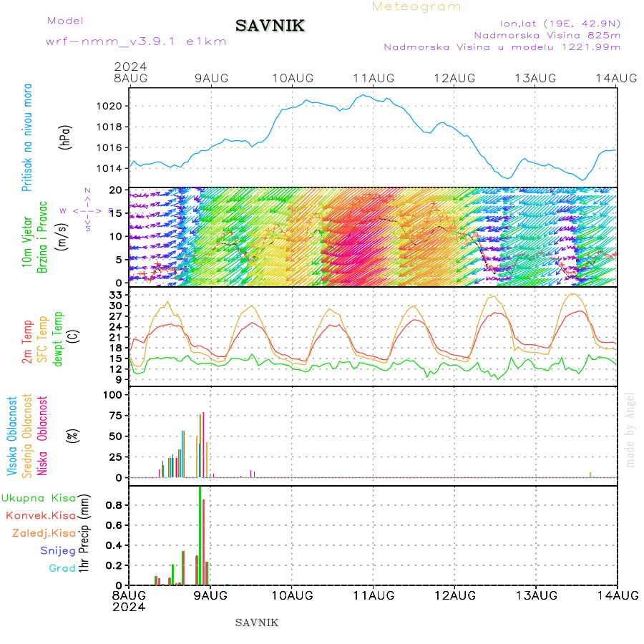Click the red 2m Temp legend label
The image size is (644, 644).
[x=27, y=342]
